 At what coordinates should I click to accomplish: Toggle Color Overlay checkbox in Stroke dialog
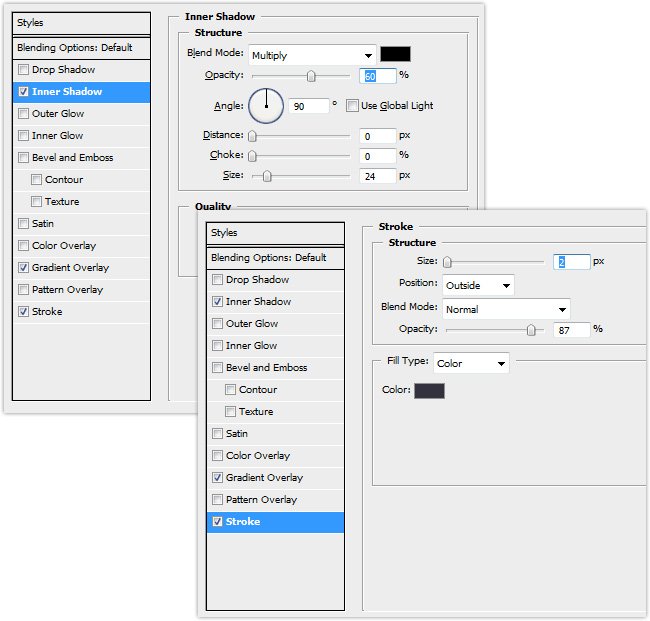(217, 456)
